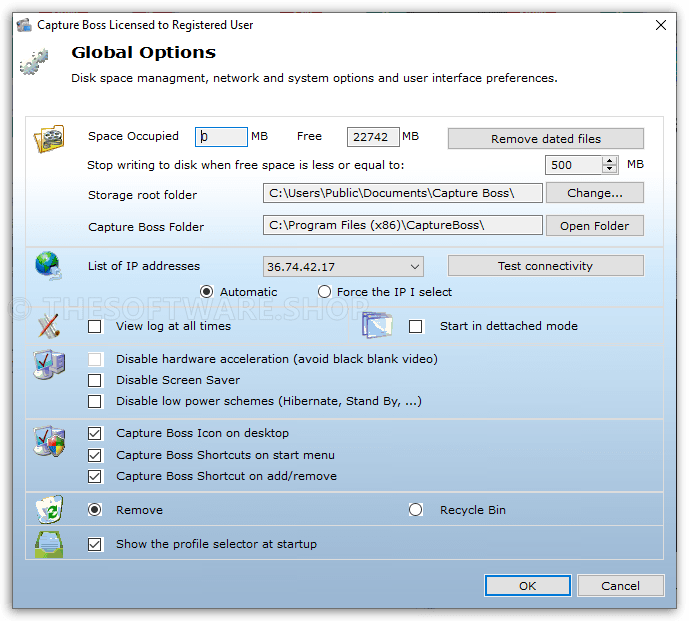Select Force the IP I select
The width and height of the screenshot is (689, 621).
click(324, 292)
